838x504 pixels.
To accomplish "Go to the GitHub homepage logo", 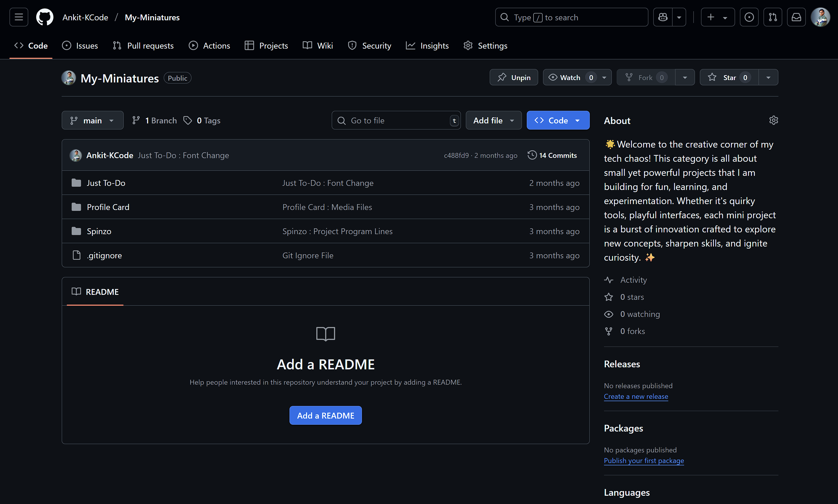I will 45,17.
